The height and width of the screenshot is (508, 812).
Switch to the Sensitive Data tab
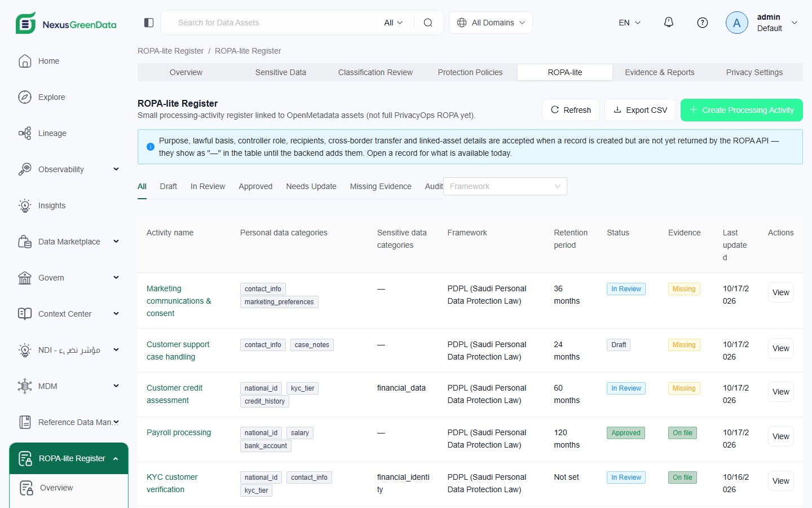pos(281,72)
